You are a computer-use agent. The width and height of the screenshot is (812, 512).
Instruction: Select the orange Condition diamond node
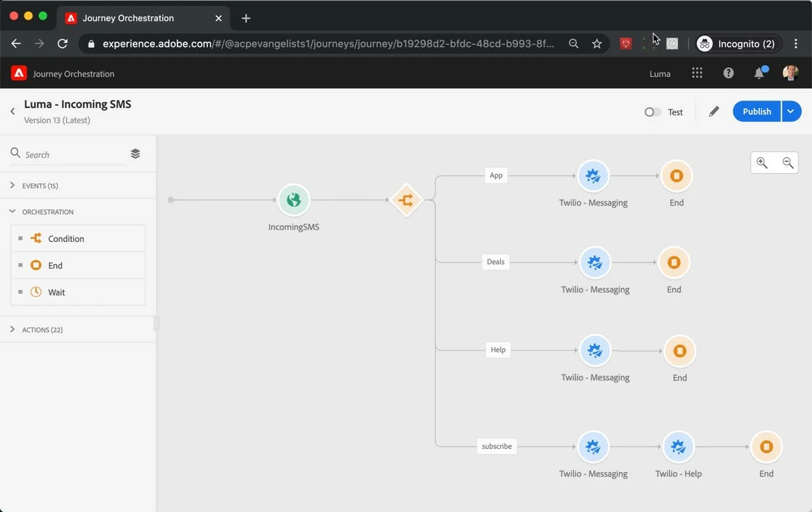tap(406, 200)
